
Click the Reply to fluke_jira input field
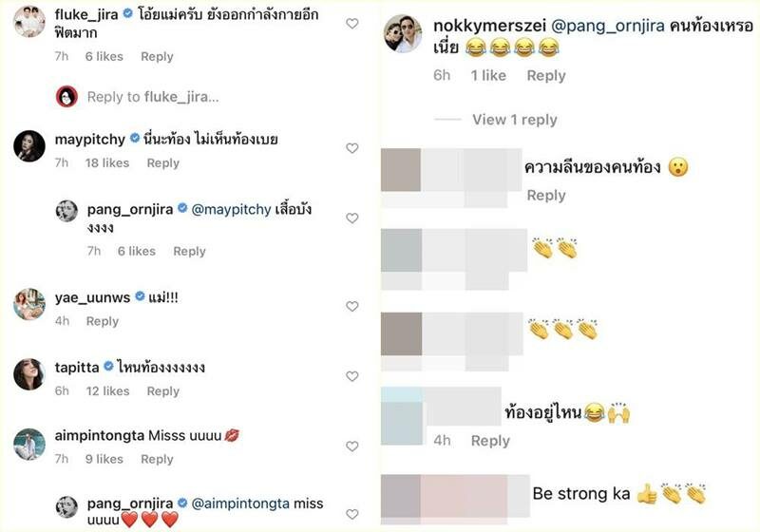[153, 97]
